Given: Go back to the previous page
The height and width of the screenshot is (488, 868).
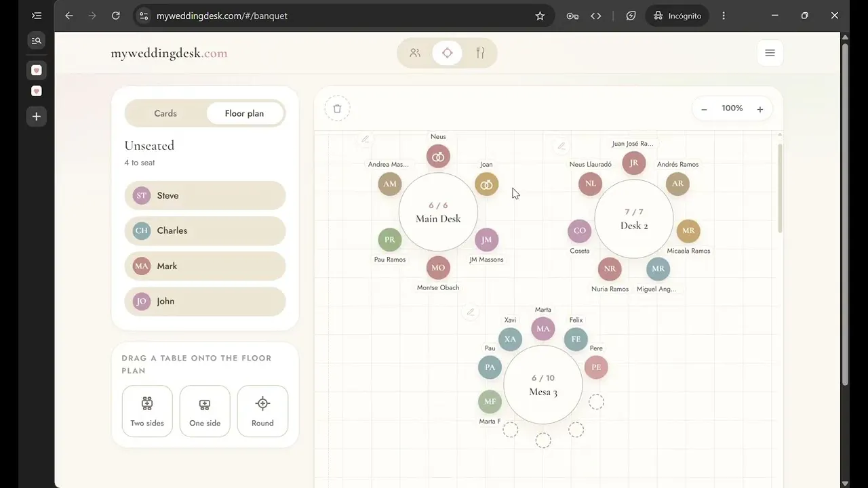Looking at the screenshot, I should click(69, 16).
